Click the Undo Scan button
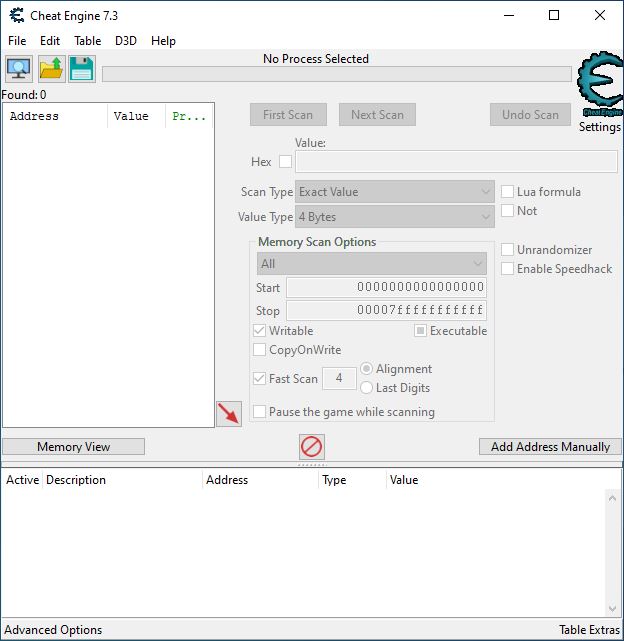The height and width of the screenshot is (641, 624). [x=530, y=114]
